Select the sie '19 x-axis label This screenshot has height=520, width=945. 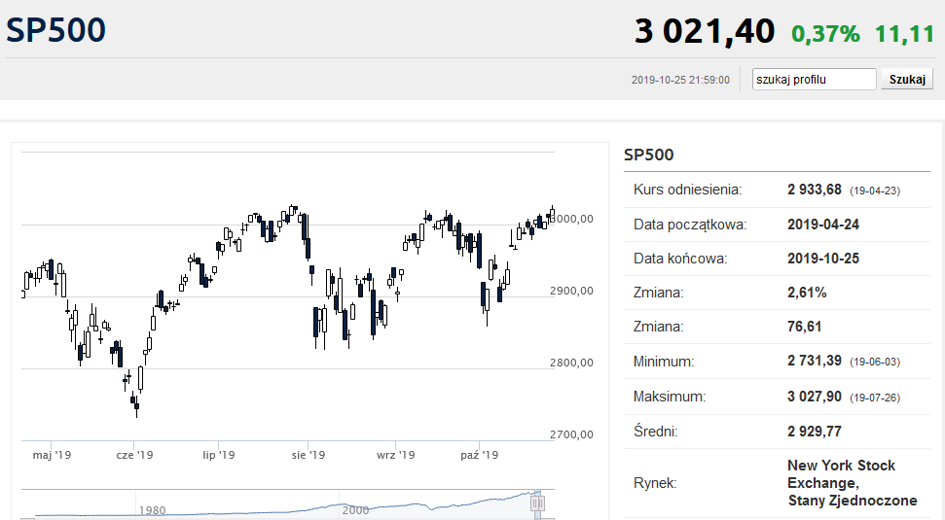(x=308, y=455)
